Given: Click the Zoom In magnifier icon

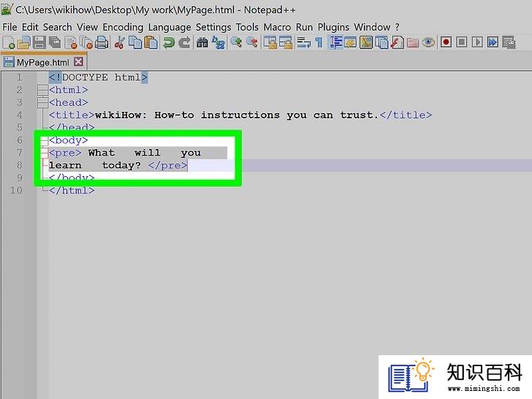Looking at the screenshot, I should coord(236,42).
